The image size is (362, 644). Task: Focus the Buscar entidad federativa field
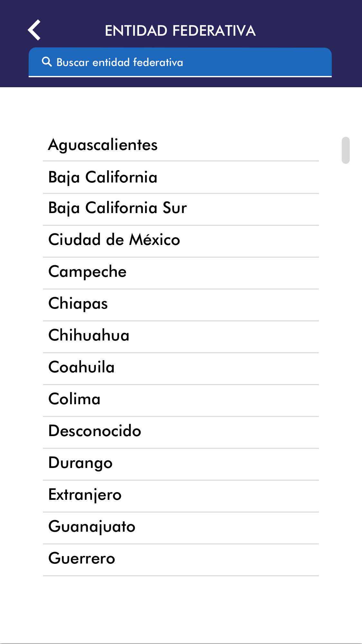[180, 62]
